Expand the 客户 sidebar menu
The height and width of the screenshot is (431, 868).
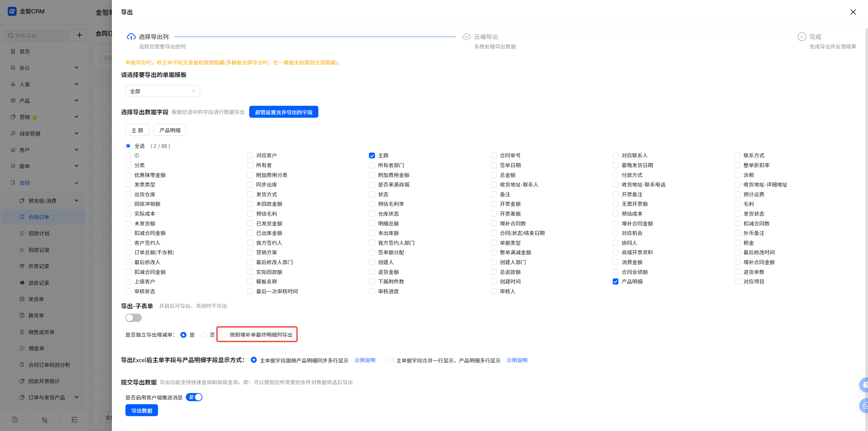point(76,150)
